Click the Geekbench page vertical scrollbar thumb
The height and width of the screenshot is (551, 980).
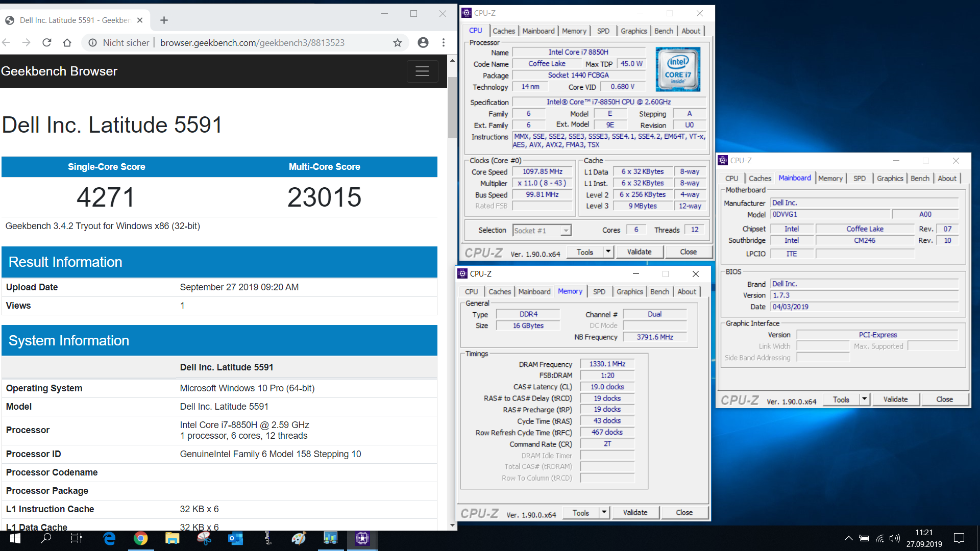[x=452, y=107]
